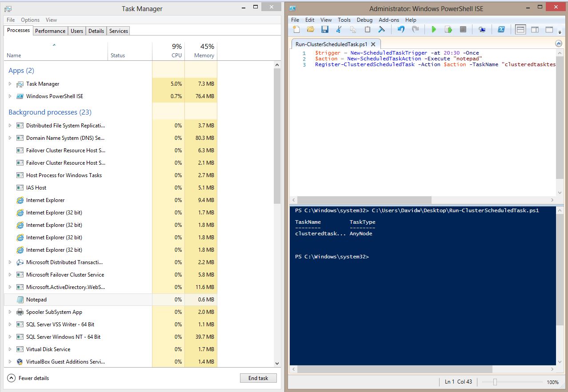This screenshot has height=392, width=568.
Task: Expand the Microsoft Failover Cluster Service row
Action: click(10, 275)
